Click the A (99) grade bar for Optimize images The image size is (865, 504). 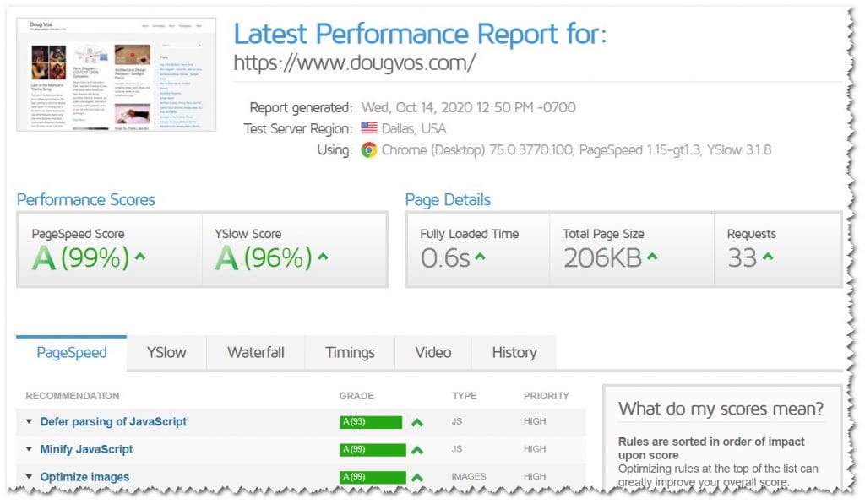[x=373, y=477]
